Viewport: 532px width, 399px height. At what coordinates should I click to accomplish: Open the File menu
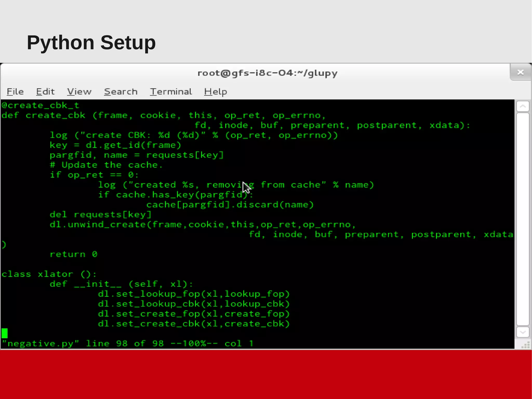(15, 91)
